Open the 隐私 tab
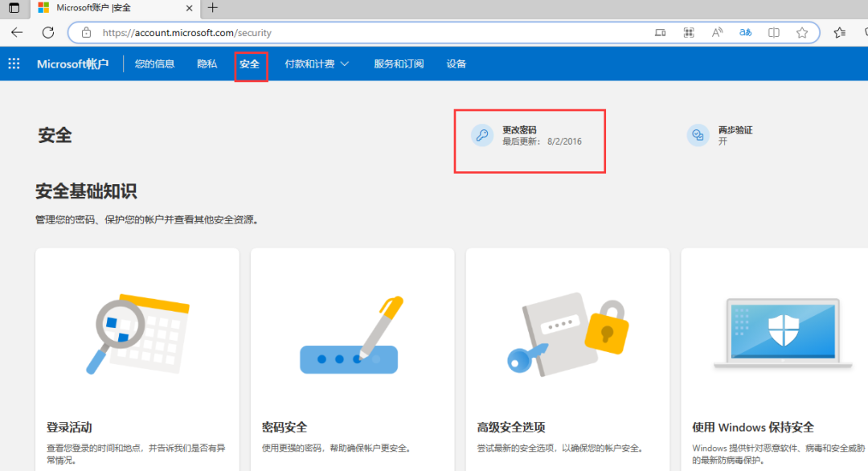This screenshot has width=868, height=471. coord(207,63)
